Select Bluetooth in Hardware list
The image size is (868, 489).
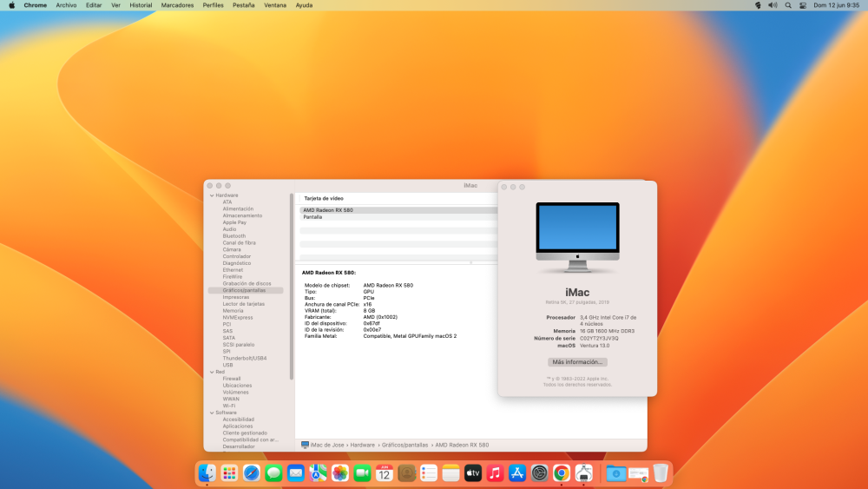[x=234, y=236]
